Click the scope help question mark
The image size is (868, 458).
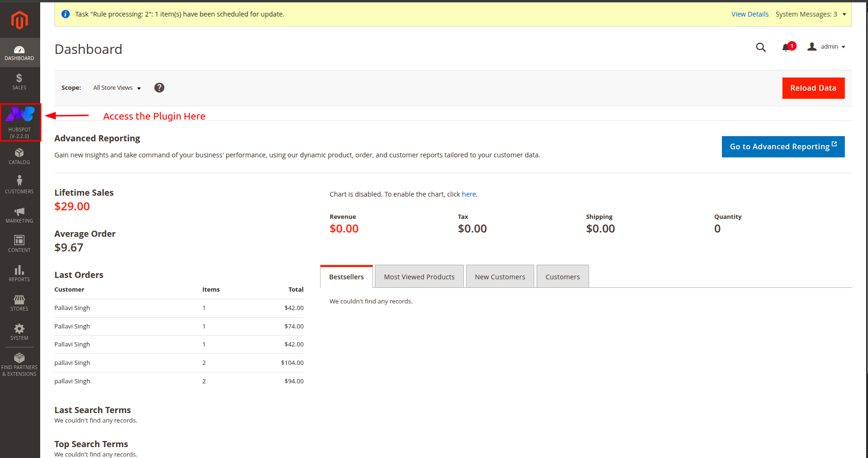pyautogui.click(x=159, y=88)
